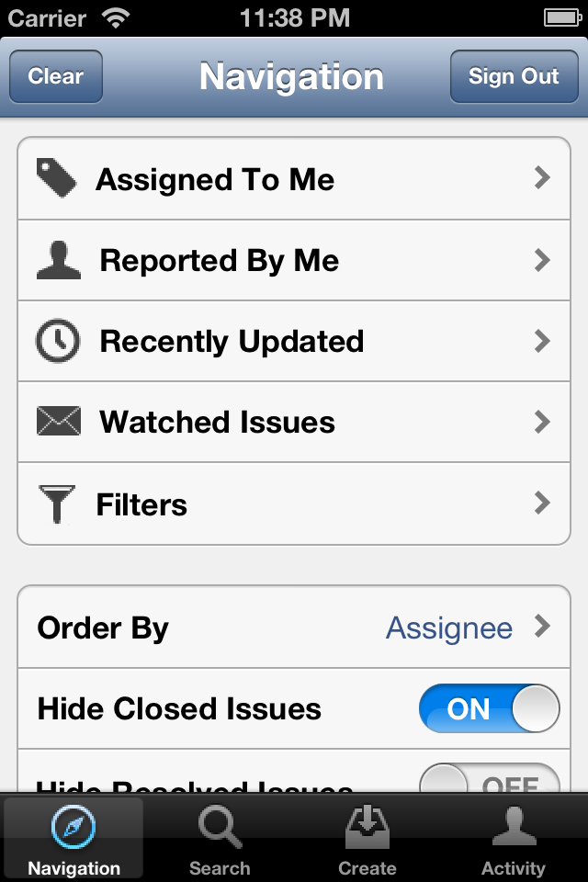The width and height of the screenshot is (588, 882).
Task: Tap the tag icon beside Assigned To Me
Action: tap(56, 178)
